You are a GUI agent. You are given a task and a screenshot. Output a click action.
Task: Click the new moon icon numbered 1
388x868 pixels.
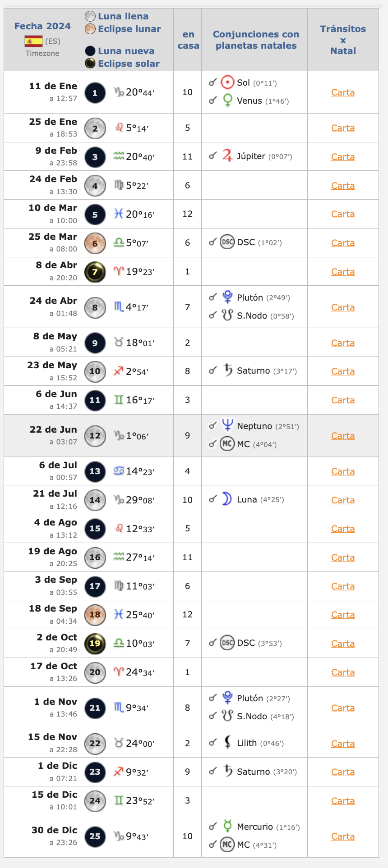click(x=95, y=93)
